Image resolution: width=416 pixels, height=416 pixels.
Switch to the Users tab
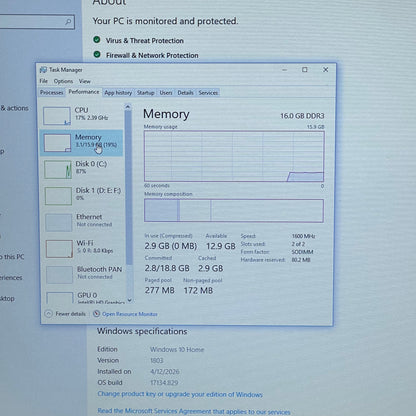click(x=166, y=93)
